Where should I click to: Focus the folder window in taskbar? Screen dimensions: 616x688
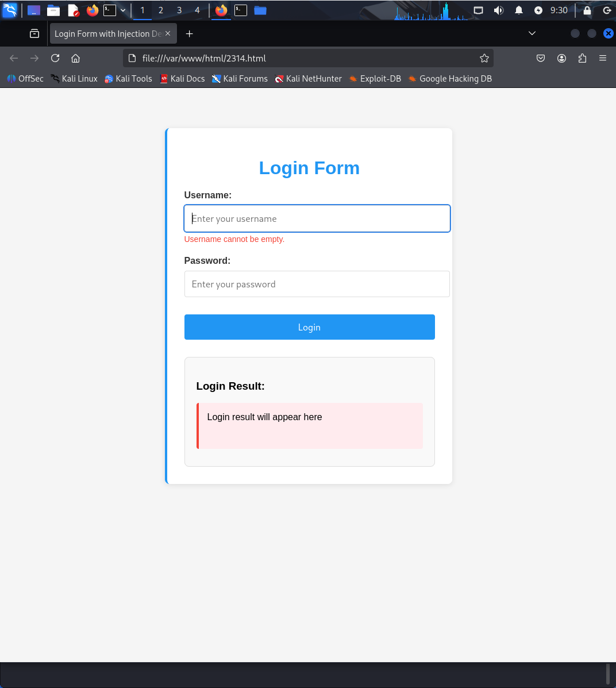260,10
